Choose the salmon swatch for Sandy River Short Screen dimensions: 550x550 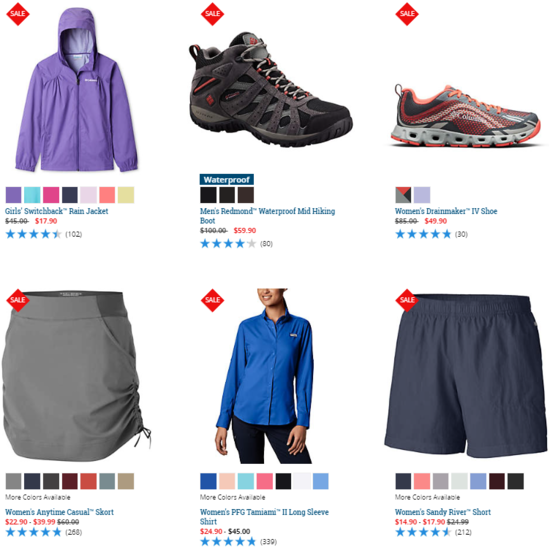pos(422,481)
